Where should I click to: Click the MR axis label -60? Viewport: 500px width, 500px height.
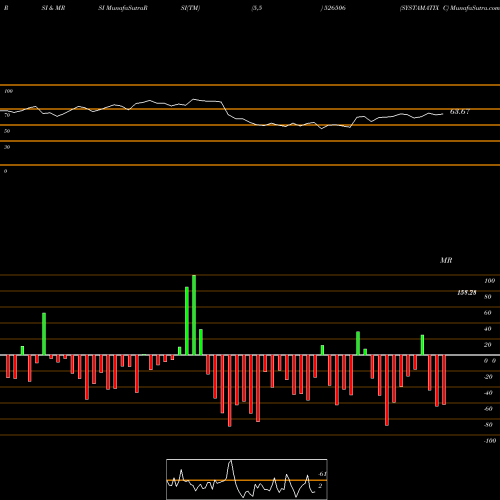488,409
